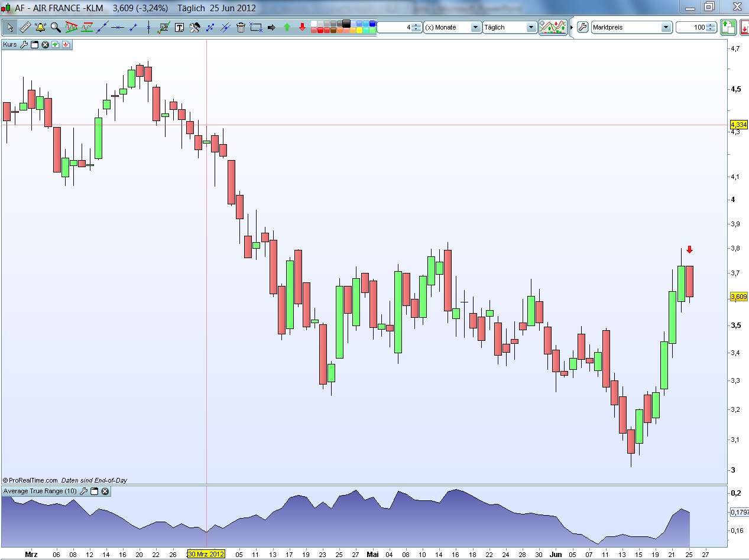Click the yellow 4,334 price label
The image size is (749, 560).
click(739, 125)
